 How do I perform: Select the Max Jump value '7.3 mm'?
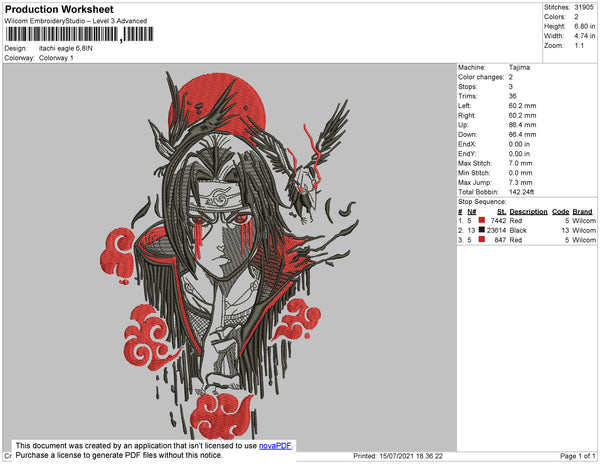[x=520, y=182]
